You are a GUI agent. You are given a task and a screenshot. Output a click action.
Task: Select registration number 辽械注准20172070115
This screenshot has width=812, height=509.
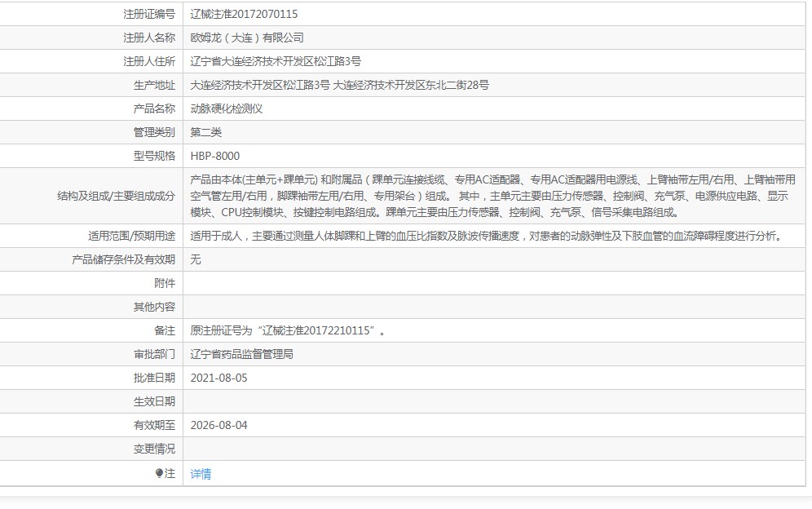tap(244, 14)
